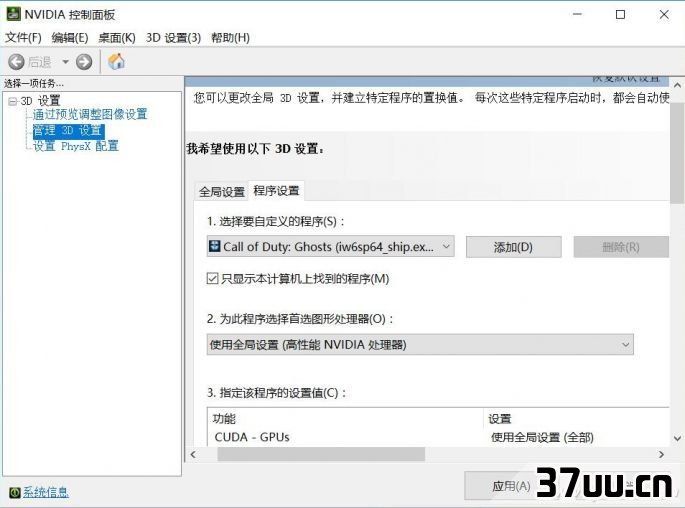This screenshot has height=508, width=685.
Task: Open the Home icon in toolbar
Action: coord(116,62)
